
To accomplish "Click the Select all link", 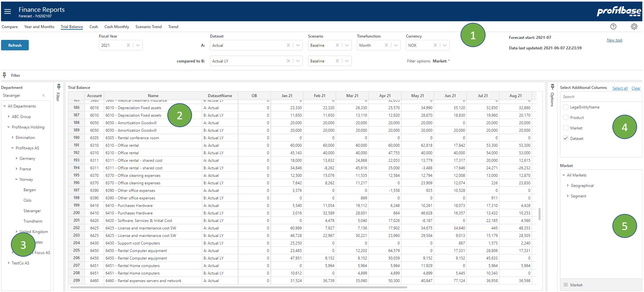I will [620, 88].
